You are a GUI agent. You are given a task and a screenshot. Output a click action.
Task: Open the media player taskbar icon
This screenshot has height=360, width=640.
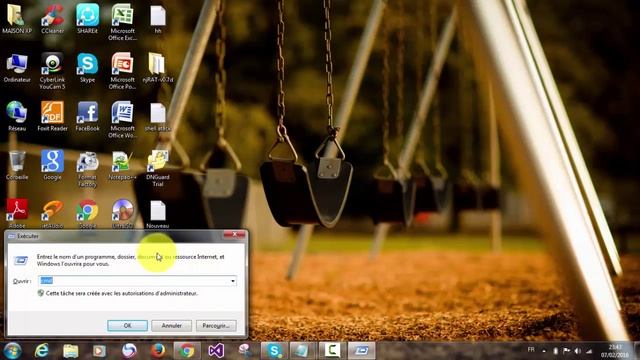[100, 351]
